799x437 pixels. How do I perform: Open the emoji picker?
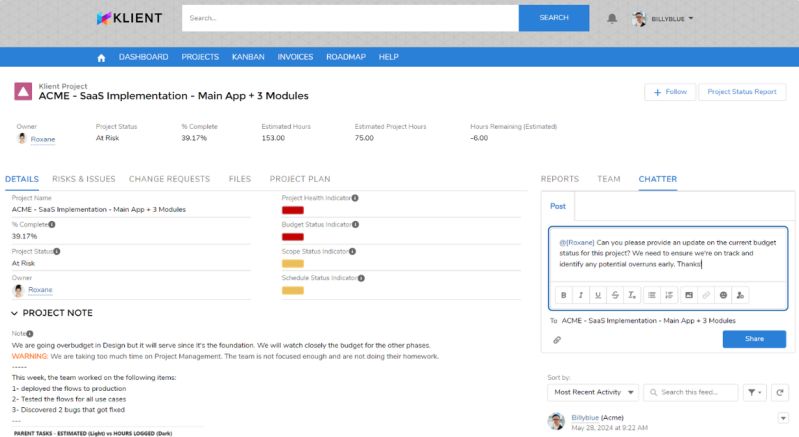tap(723, 295)
